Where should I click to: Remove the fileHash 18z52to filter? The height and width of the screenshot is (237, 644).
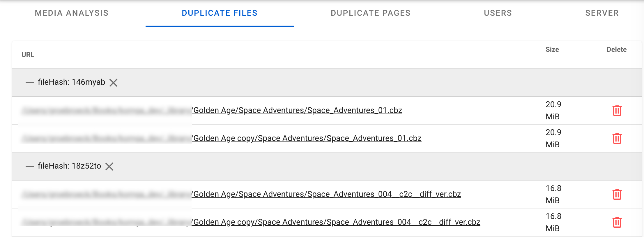tap(109, 167)
